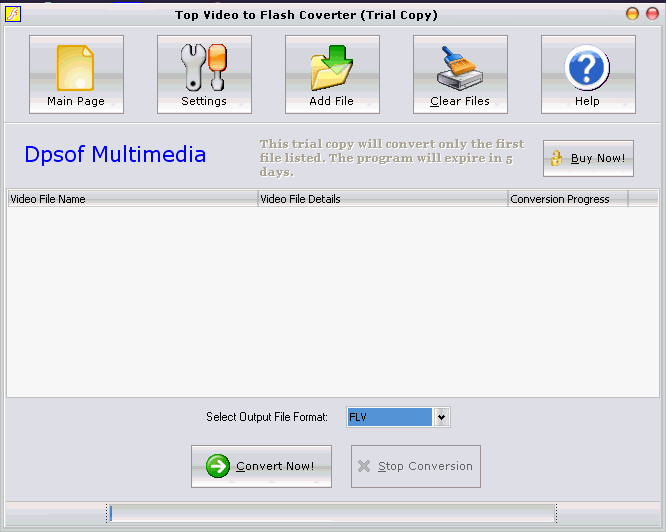666x532 pixels.
Task: Close the converter window
Action: (650, 14)
